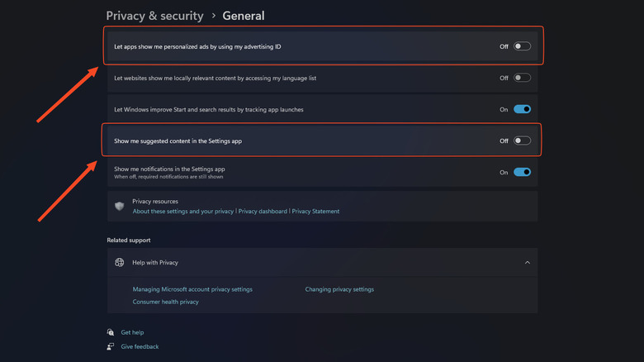644x362 pixels.
Task: Click the Privacy resources shield icon
Action: point(120,206)
